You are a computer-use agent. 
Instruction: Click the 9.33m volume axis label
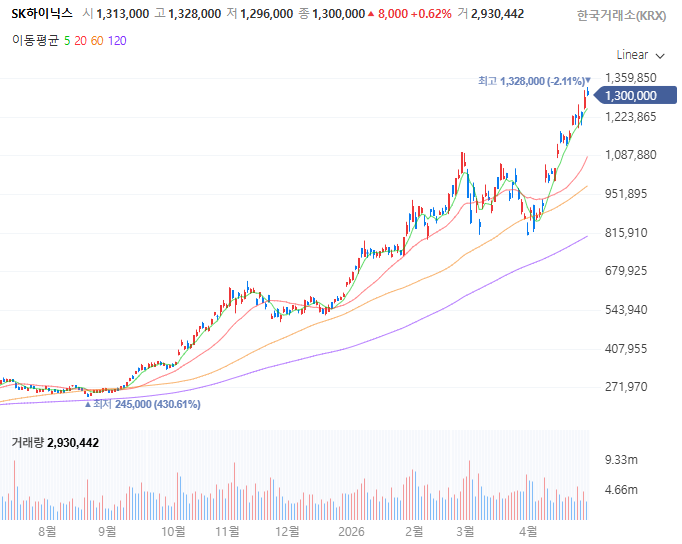click(x=621, y=460)
